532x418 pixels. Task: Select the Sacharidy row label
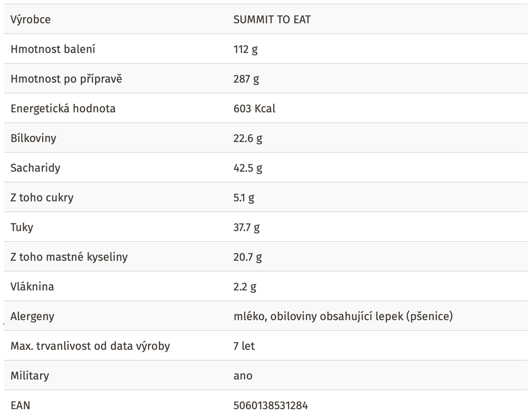35,168
